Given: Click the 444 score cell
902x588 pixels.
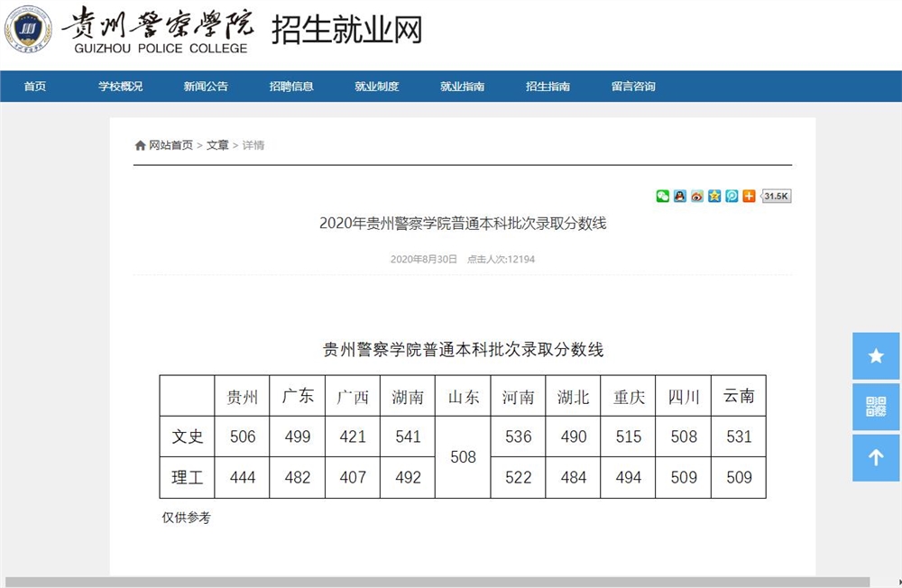Looking at the screenshot, I should pos(242,478).
